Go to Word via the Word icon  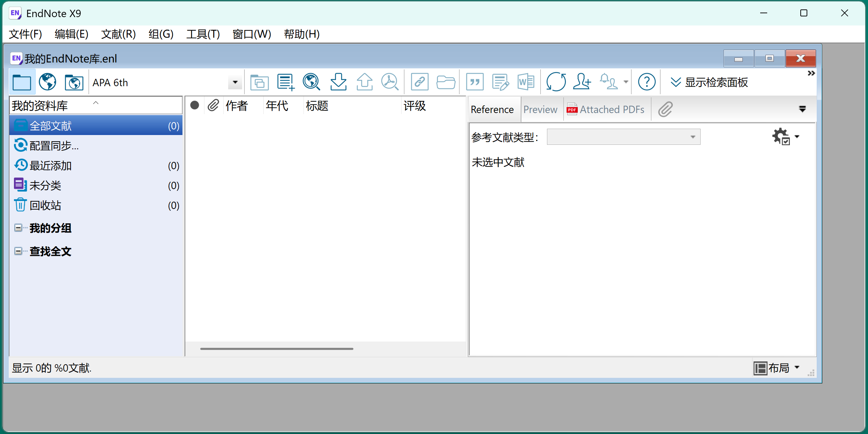pos(525,82)
